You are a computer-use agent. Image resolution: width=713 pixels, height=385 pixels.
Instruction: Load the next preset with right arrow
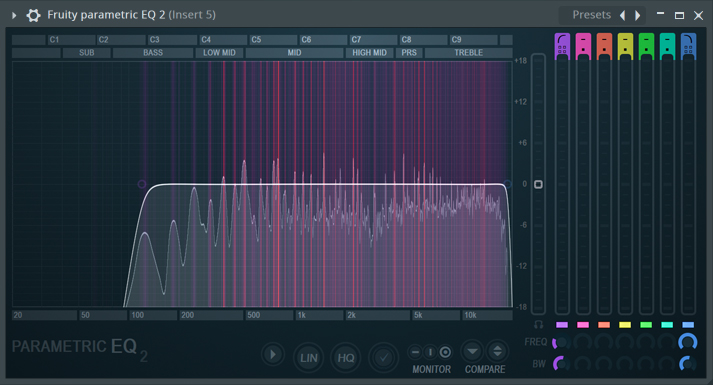pos(638,15)
